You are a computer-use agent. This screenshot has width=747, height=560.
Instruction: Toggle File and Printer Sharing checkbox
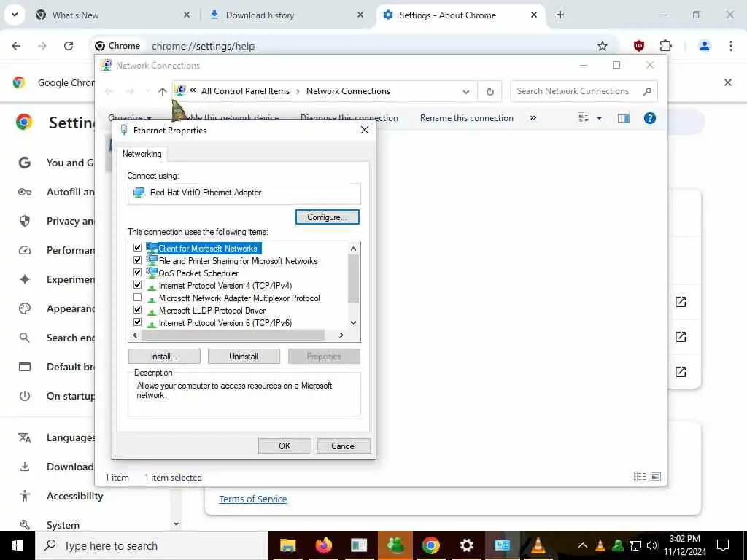pyautogui.click(x=138, y=260)
